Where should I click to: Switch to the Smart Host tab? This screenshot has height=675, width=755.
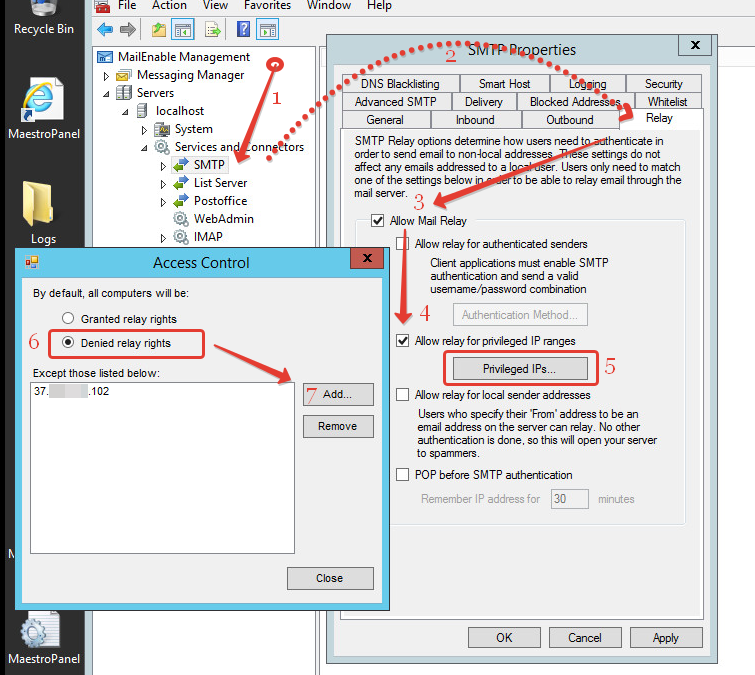[x=504, y=84]
